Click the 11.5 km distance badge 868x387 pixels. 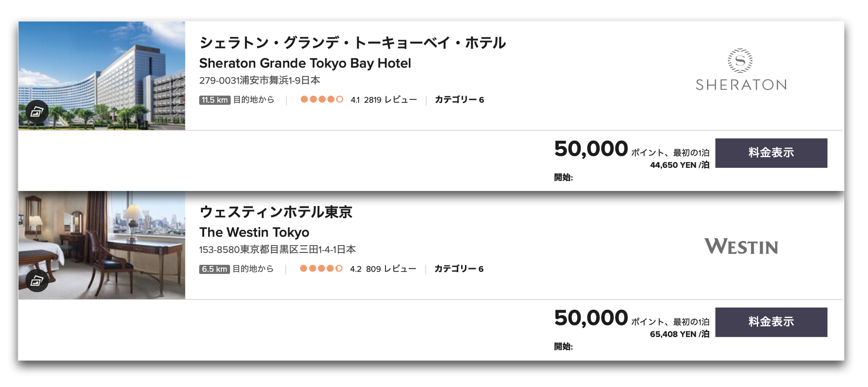pyautogui.click(x=214, y=100)
